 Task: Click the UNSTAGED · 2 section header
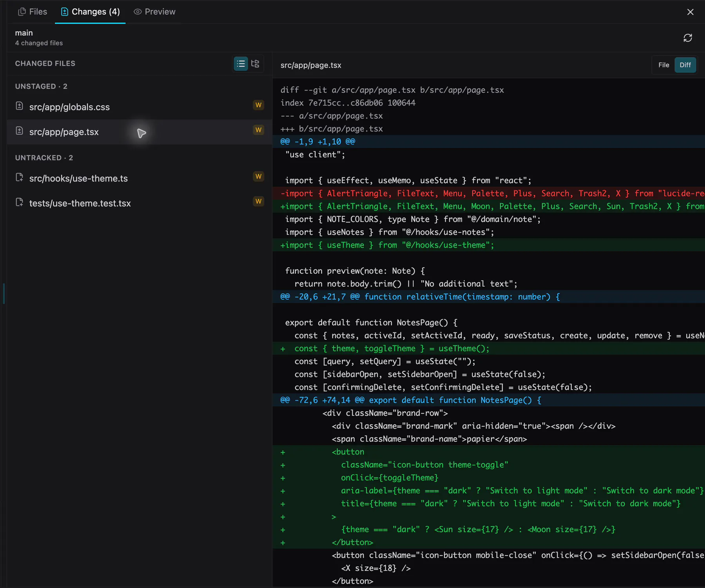click(x=41, y=86)
